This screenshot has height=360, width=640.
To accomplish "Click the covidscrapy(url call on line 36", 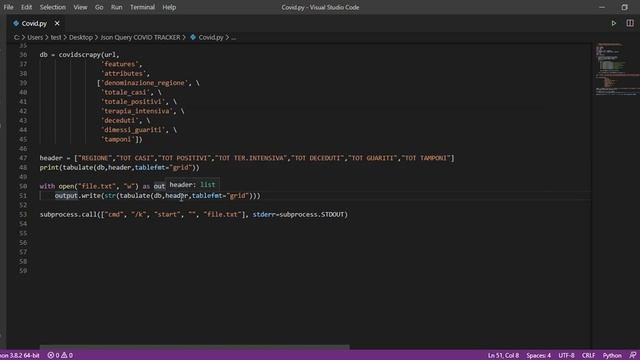I will coord(89,55).
